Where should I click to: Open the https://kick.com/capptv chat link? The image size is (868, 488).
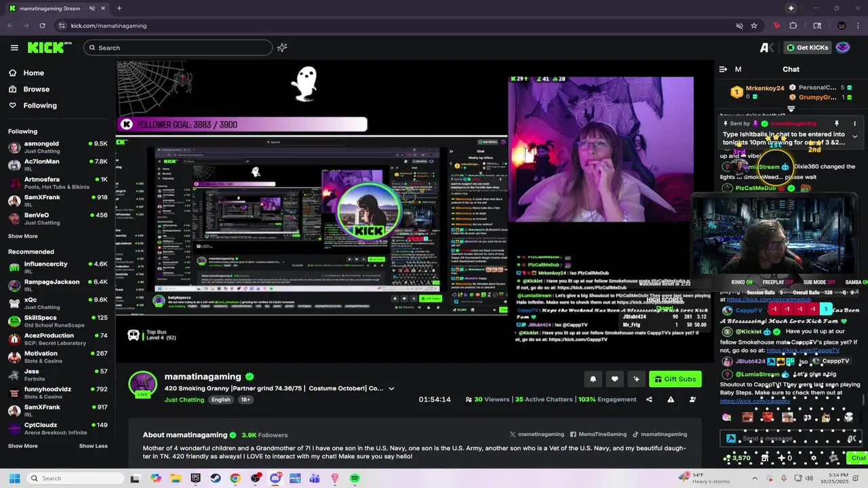click(755, 401)
